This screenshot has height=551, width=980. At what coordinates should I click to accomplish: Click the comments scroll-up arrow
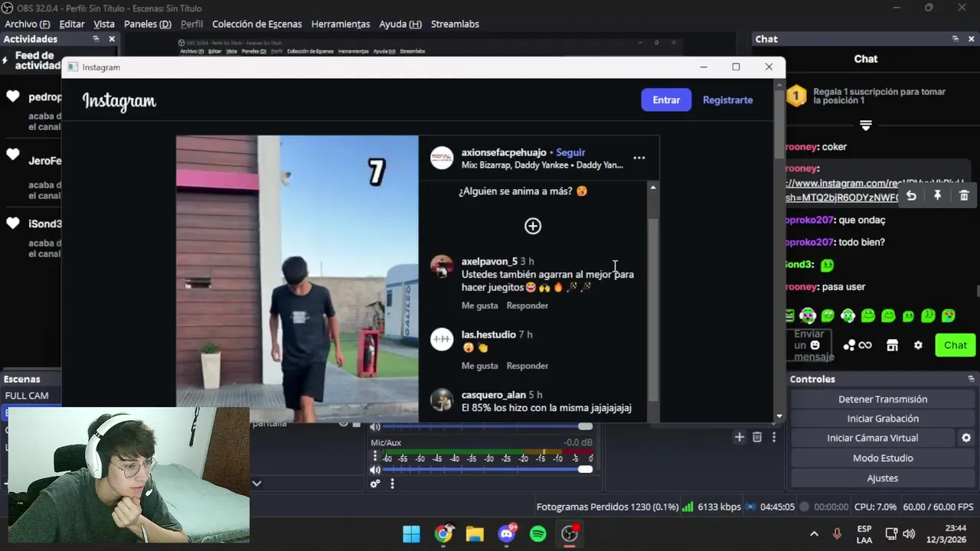coord(652,187)
